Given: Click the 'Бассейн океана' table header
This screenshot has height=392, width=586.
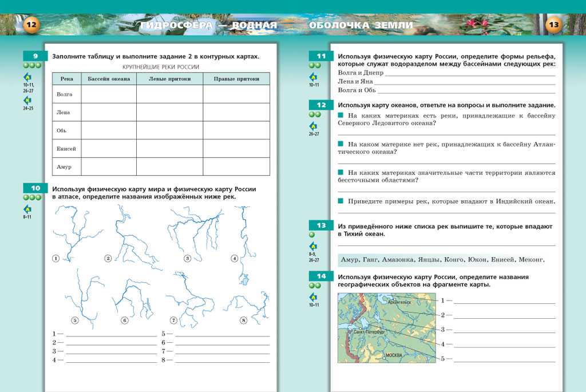Looking at the screenshot, I should (x=109, y=79).
